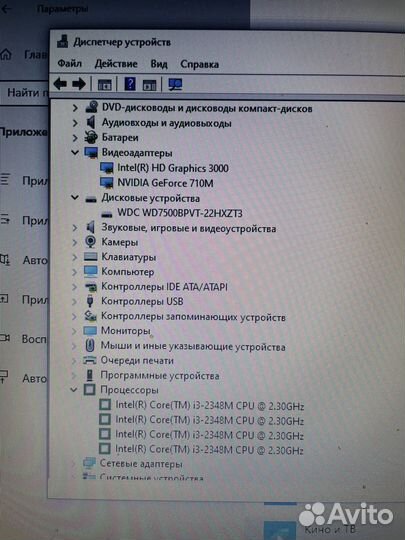This screenshot has width=405, height=540.
Task: Select WDC WD7500BPVT-22HXZT3 text
Action: (x=180, y=213)
